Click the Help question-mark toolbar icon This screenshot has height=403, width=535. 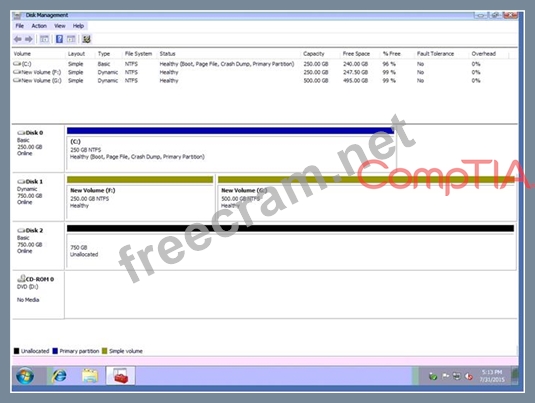pos(59,39)
